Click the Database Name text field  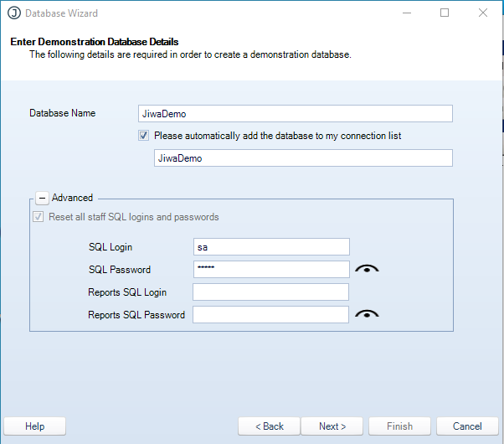click(295, 114)
